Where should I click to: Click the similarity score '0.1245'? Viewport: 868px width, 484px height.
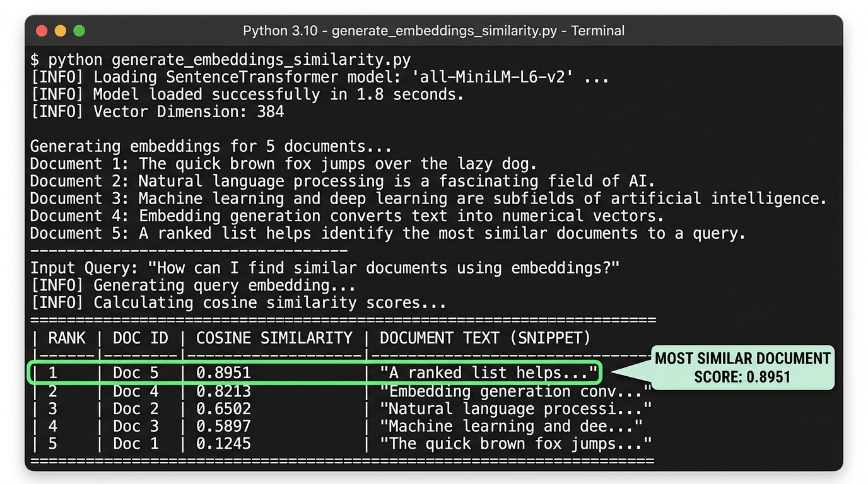223,444
